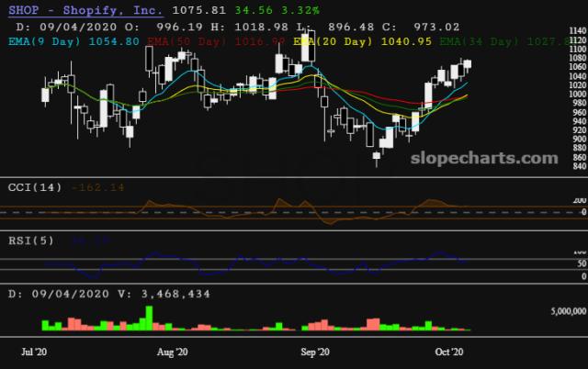
Task: Click the tallest green volume bar
Action: tap(148, 318)
